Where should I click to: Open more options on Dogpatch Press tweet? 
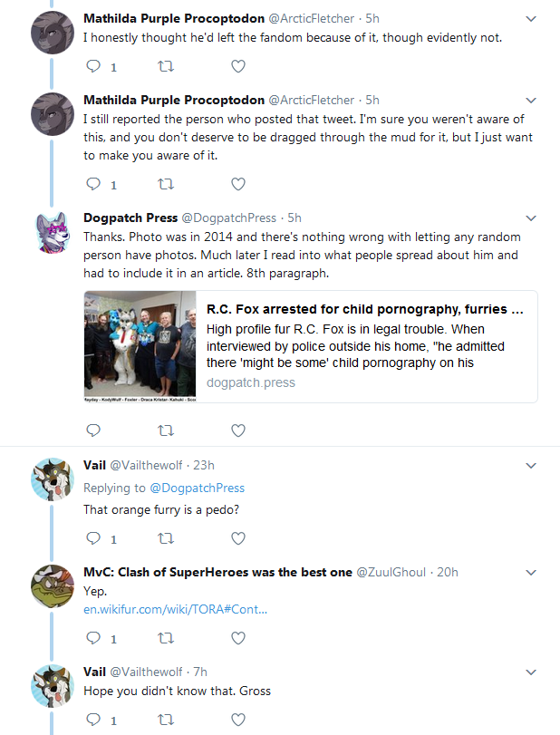[x=530, y=218]
